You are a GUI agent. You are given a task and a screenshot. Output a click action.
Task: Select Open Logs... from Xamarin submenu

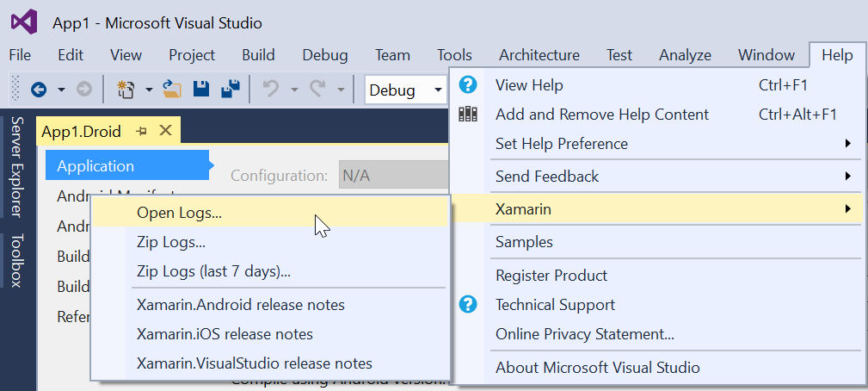(179, 212)
